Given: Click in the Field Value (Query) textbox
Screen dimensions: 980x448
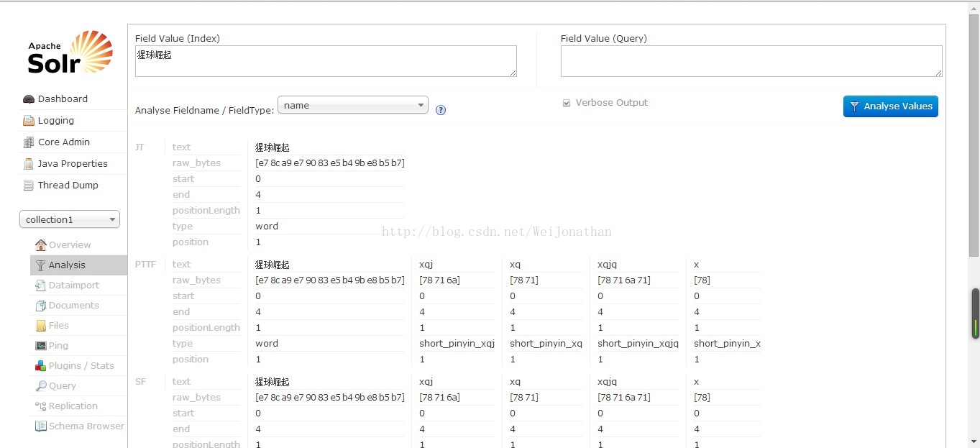Looking at the screenshot, I should (x=751, y=61).
